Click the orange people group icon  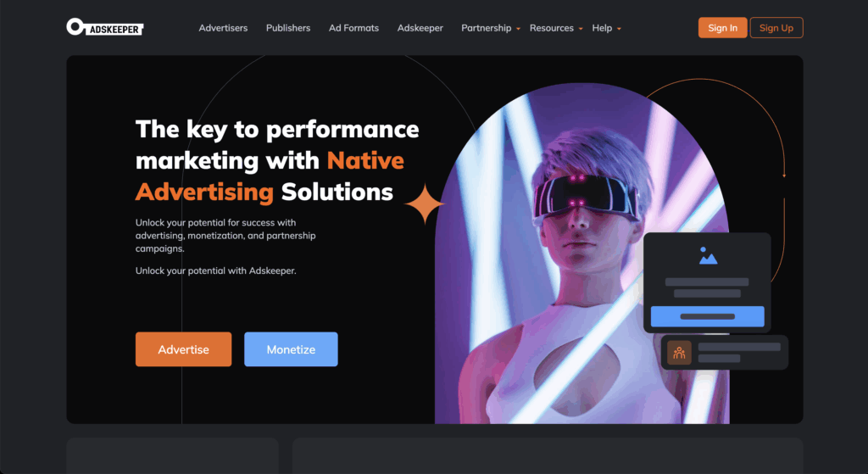[x=679, y=353]
